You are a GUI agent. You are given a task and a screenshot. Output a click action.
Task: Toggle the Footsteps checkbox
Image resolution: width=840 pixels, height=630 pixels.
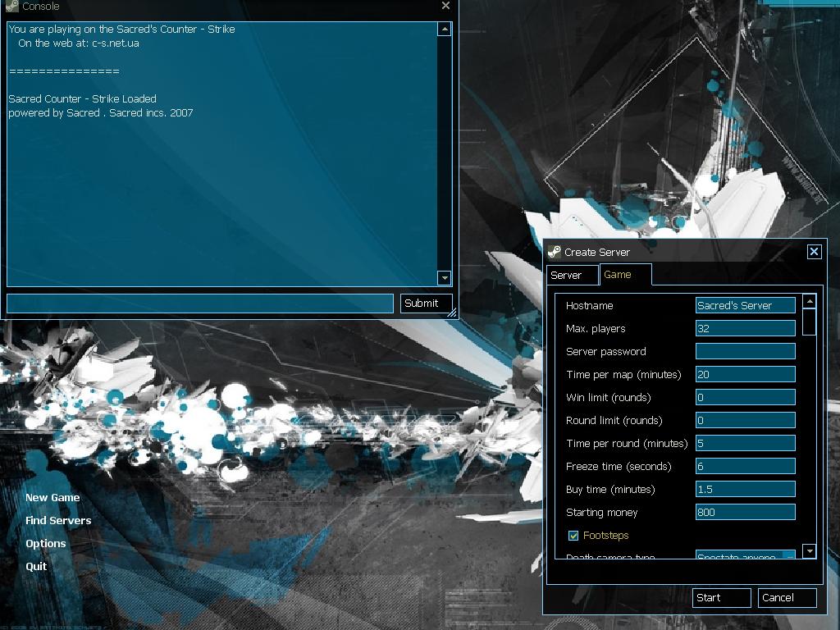[573, 535]
